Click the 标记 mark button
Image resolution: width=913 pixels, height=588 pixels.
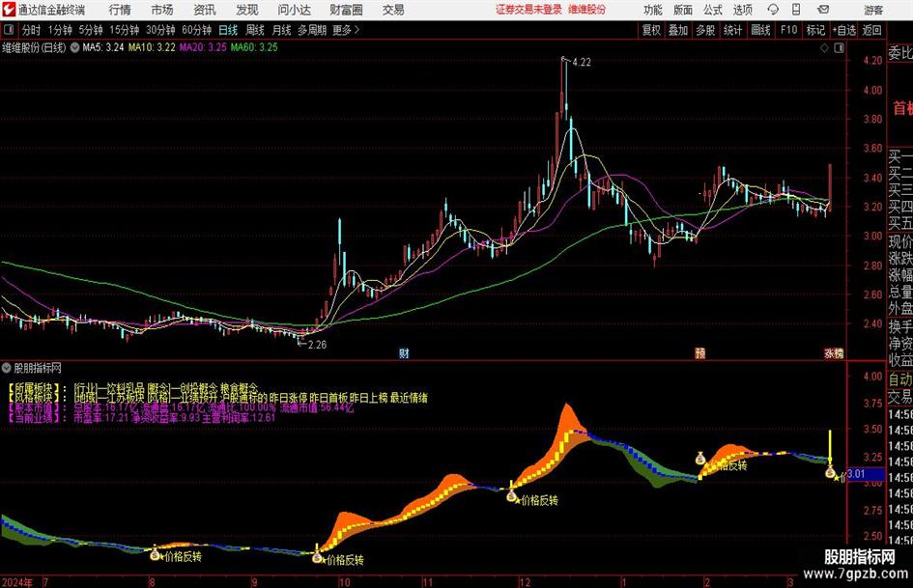tap(815, 30)
